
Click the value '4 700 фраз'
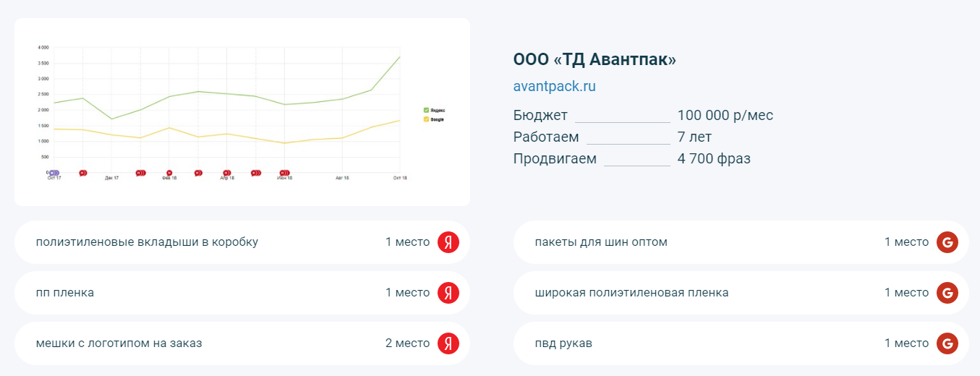714,159
